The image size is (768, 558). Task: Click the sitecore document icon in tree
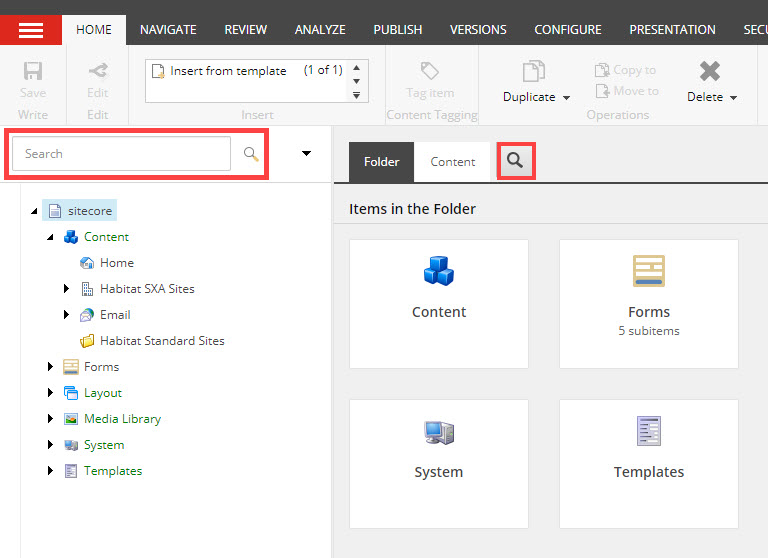pos(55,211)
